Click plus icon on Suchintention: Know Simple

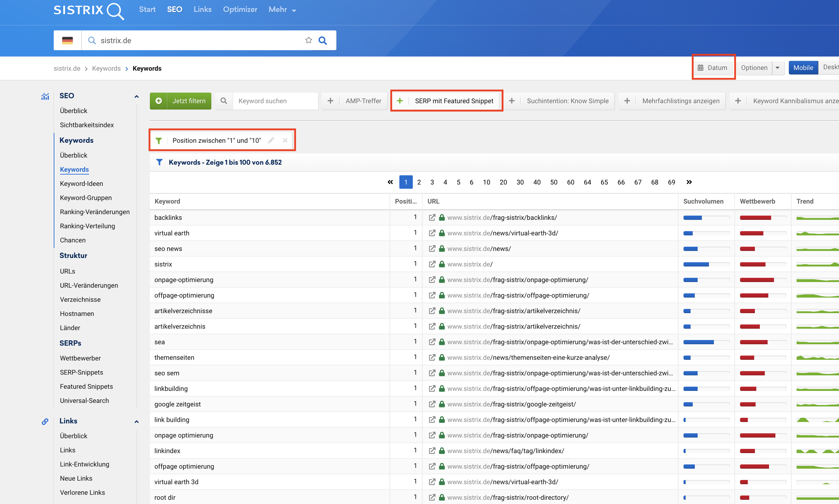tap(512, 101)
